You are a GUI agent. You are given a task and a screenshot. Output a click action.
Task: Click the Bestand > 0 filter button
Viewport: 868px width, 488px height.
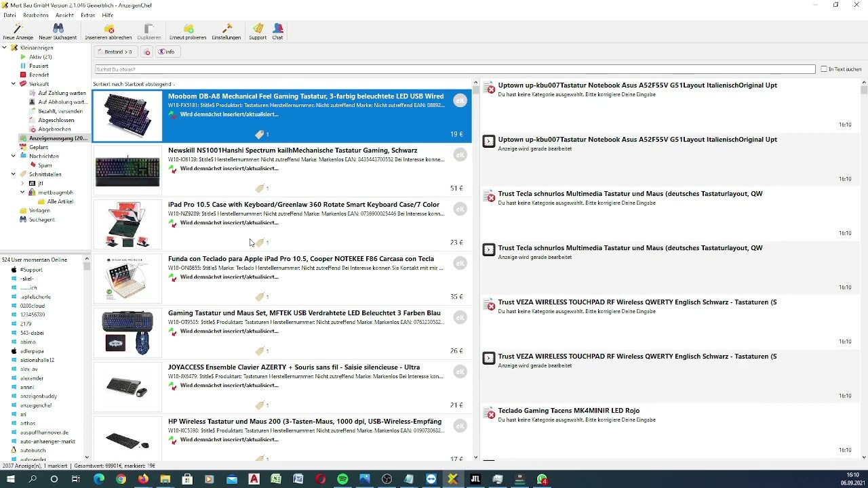(x=116, y=52)
